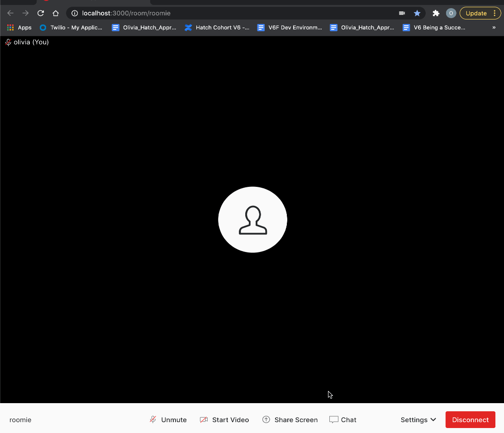Click the Share Screen button

coord(290,420)
